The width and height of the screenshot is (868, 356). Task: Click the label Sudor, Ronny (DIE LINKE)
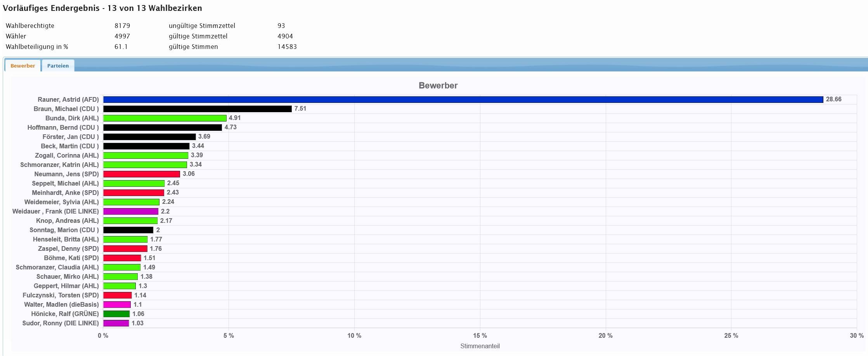(x=61, y=323)
